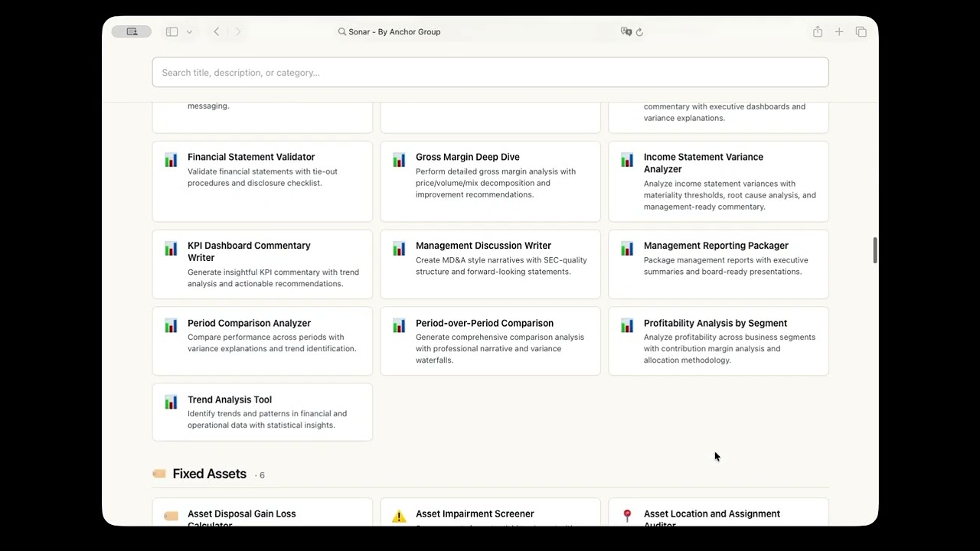Click the Management Reporting Packager chart icon

click(x=627, y=249)
